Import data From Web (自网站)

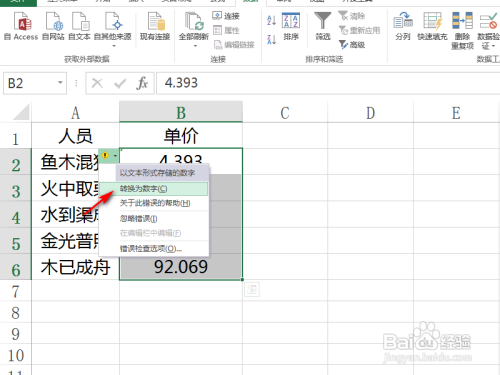53,26
